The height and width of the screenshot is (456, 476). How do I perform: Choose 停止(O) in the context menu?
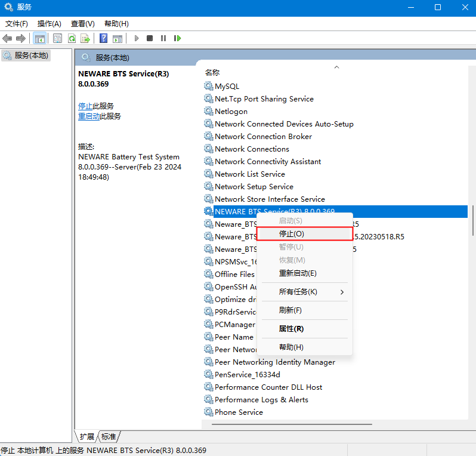coord(305,233)
